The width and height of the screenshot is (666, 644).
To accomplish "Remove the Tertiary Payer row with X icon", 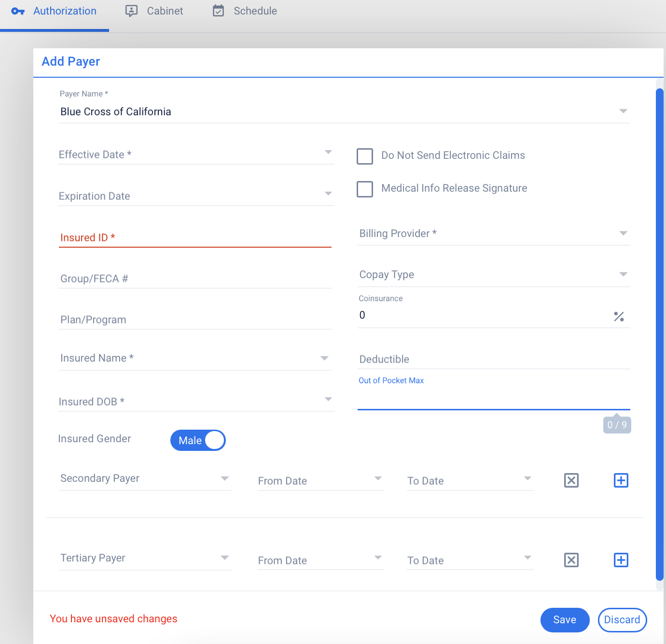I will click(571, 560).
